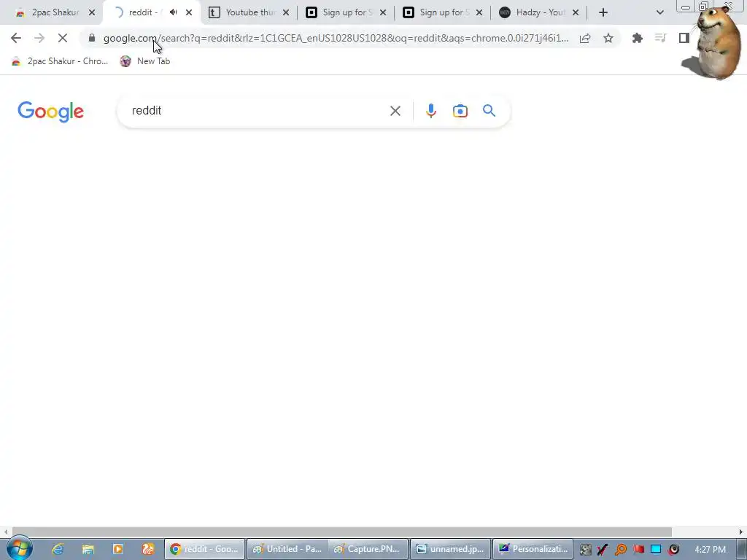
Task: Open media controls in toolbar
Action: pos(660,38)
